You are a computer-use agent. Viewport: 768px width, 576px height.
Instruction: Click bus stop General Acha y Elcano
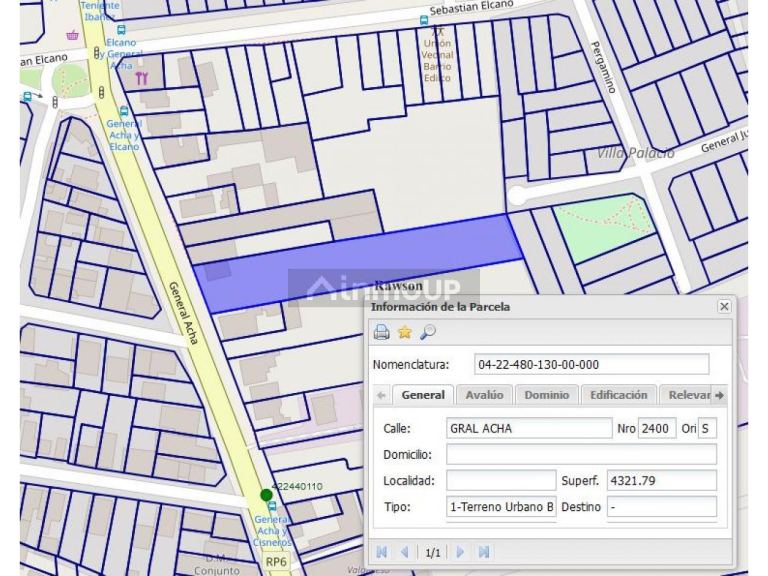click(124, 111)
